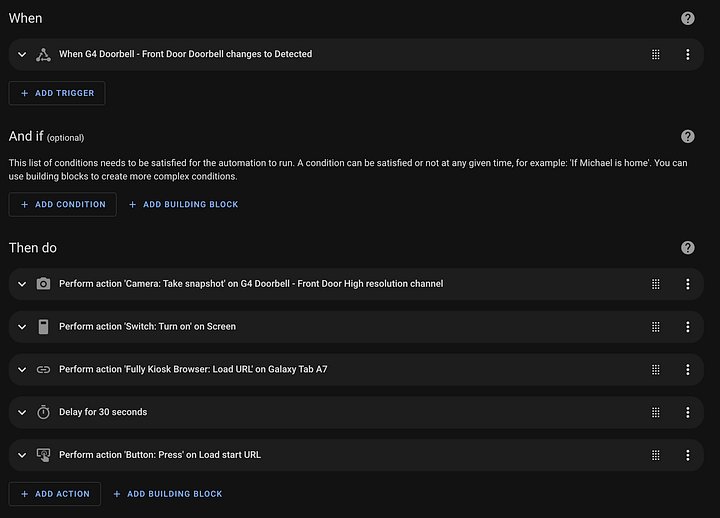Expand the Delay for 30 seconds action
The width and height of the screenshot is (720, 518).
[22, 412]
